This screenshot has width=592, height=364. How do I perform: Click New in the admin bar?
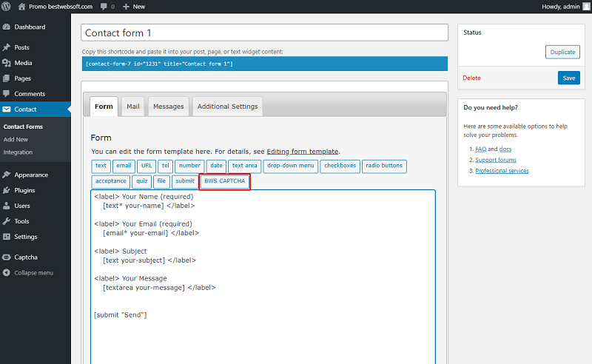139,7
